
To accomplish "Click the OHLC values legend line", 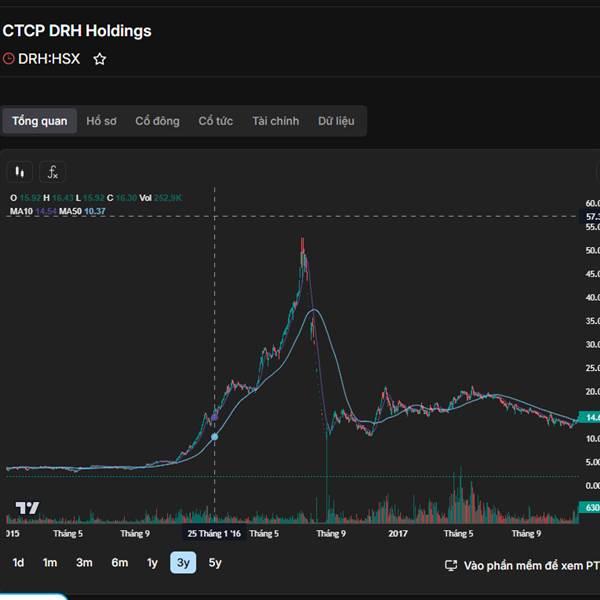I will (96, 198).
